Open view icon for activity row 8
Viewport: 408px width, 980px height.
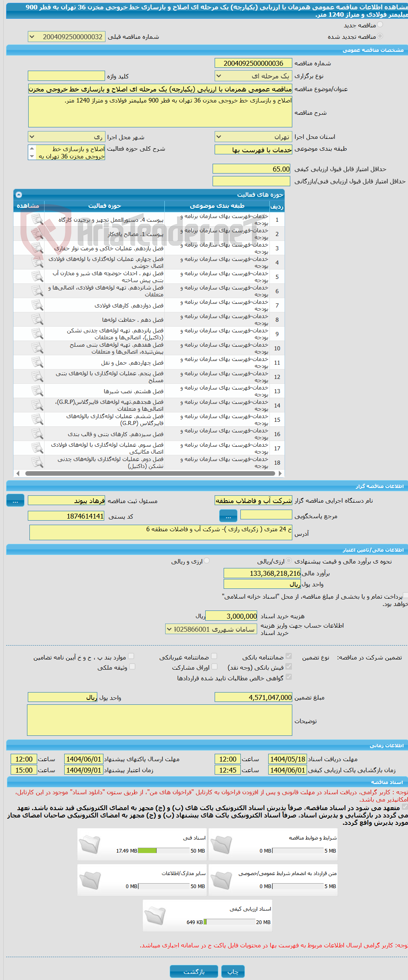[x=37, y=320]
